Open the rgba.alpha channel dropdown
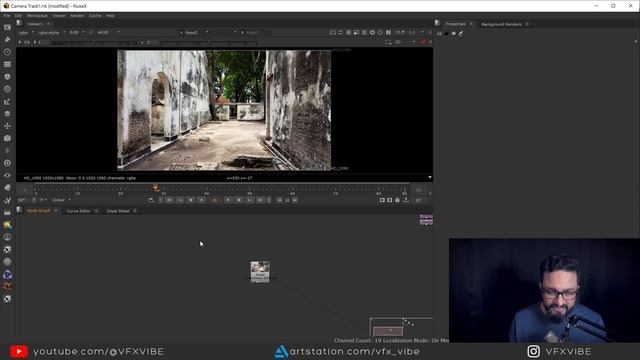 click(51, 32)
